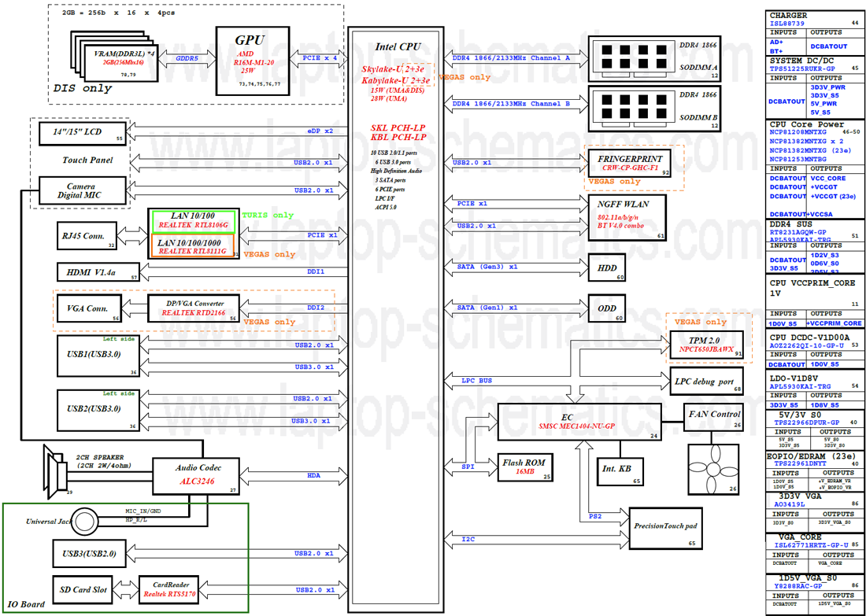Select the 14"/15" LCD block

(x=83, y=132)
